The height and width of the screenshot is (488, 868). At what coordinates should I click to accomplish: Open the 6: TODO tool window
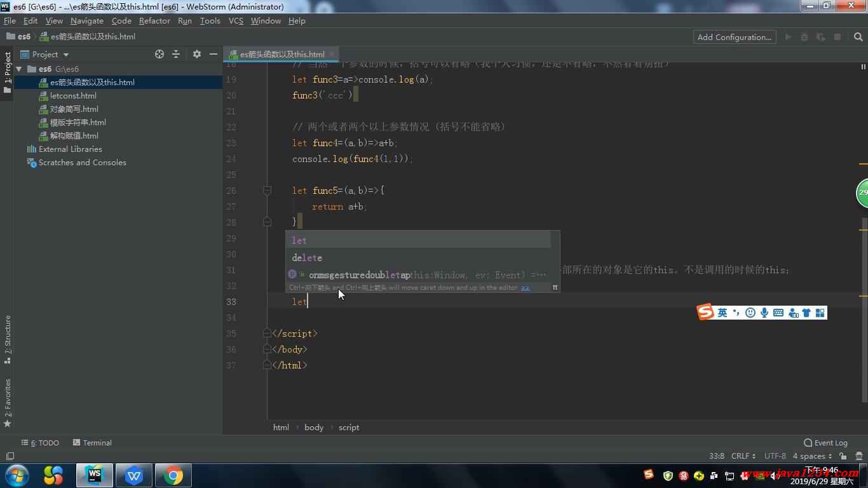(x=40, y=443)
